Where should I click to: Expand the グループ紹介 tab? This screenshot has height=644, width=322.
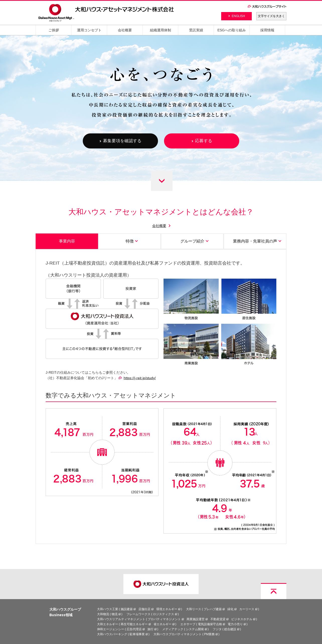192,241
